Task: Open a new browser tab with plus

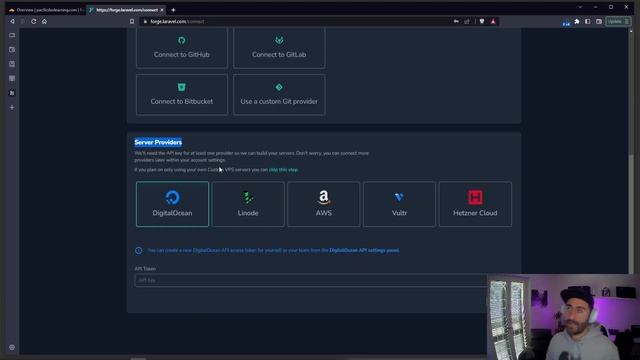Action: tap(173, 10)
